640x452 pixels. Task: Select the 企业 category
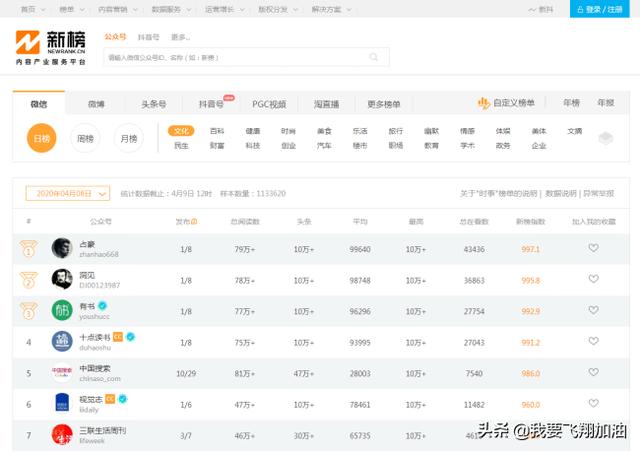539,146
